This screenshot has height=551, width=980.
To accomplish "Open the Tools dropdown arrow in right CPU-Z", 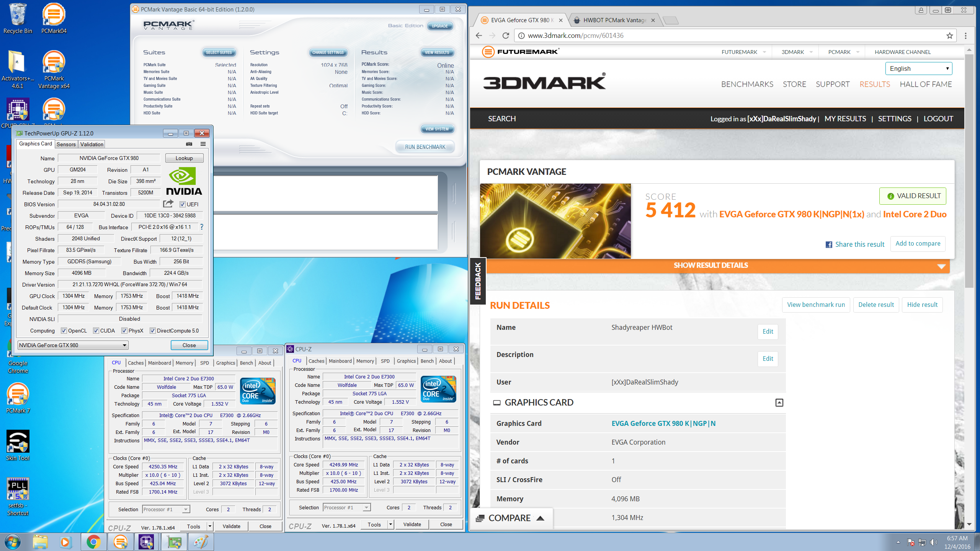I will coord(390,524).
